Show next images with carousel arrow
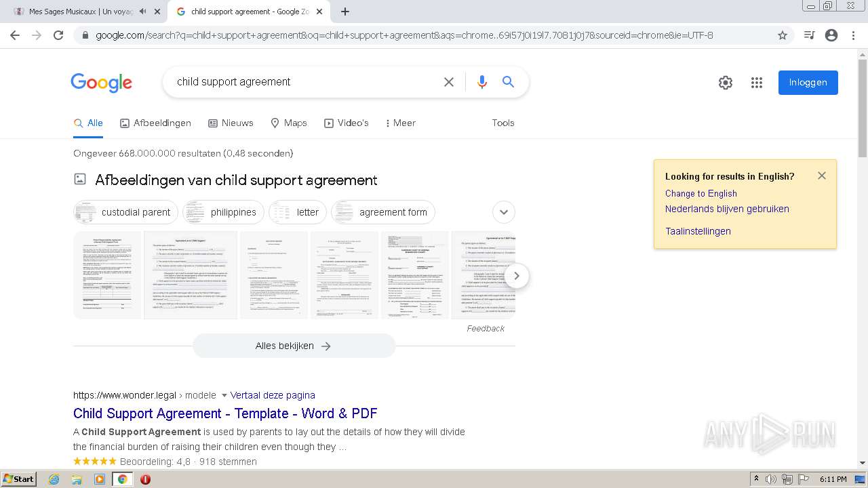The height and width of the screenshot is (488, 868). (x=517, y=276)
